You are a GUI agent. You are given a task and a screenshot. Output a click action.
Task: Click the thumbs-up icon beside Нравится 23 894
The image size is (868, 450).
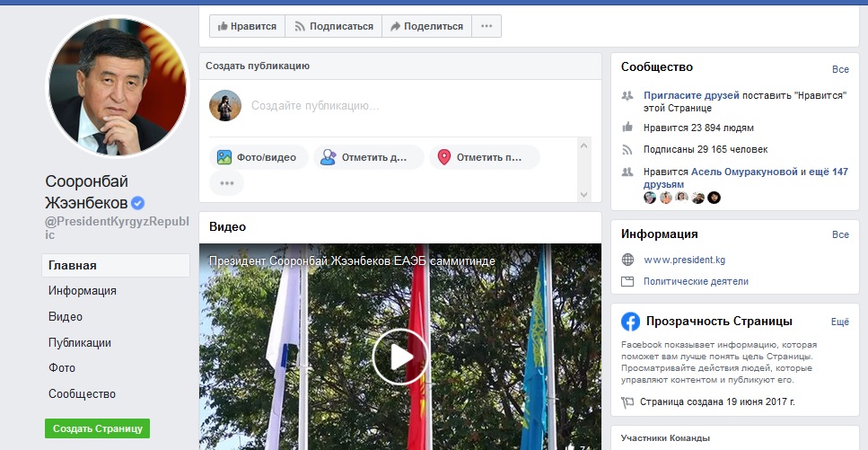coord(627,128)
